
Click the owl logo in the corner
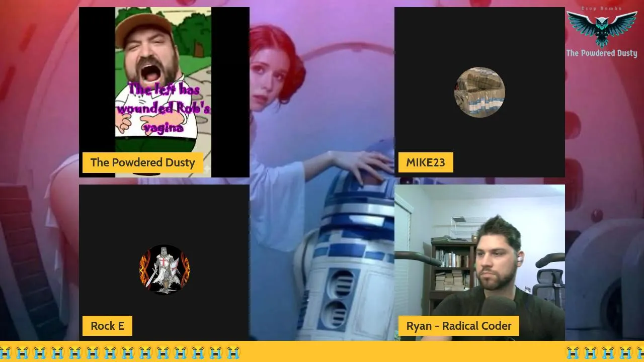(x=602, y=28)
